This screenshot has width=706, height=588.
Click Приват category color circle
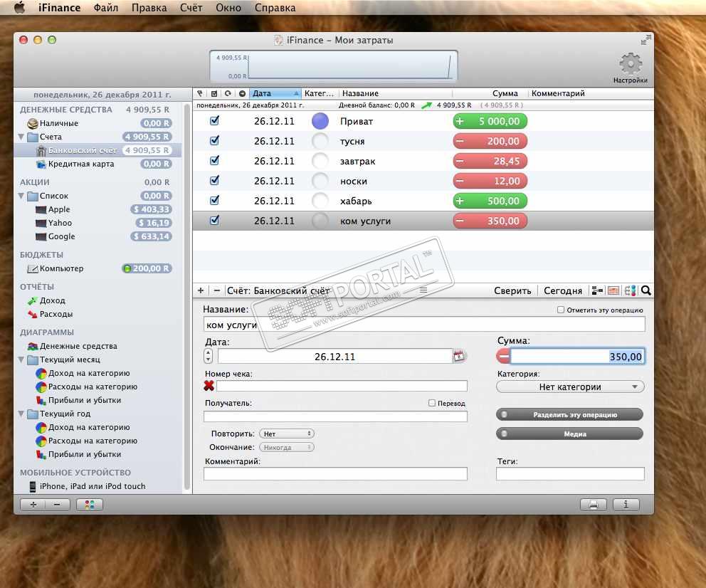pos(320,121)
